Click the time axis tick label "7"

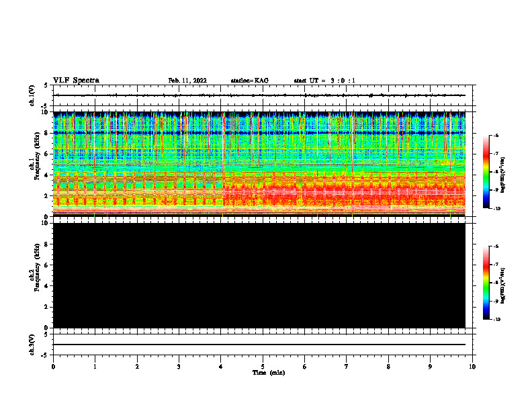click(347, 367)
